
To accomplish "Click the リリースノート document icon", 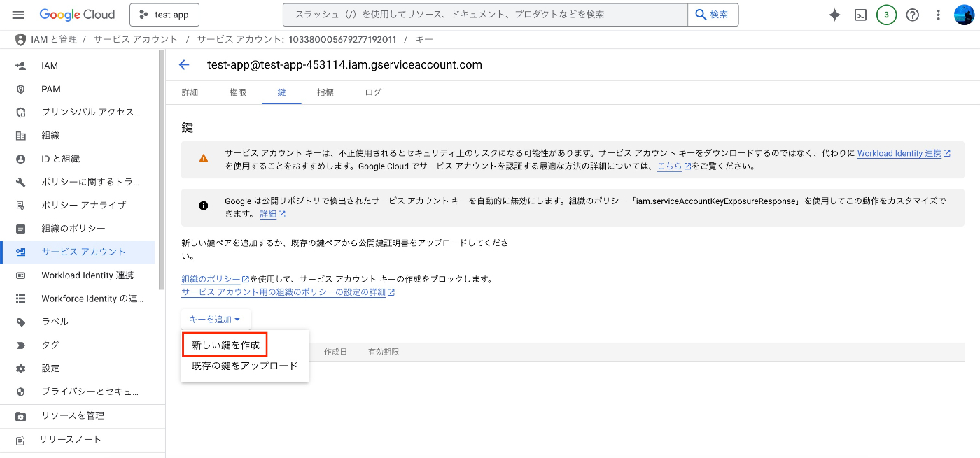I will point(20,441).
